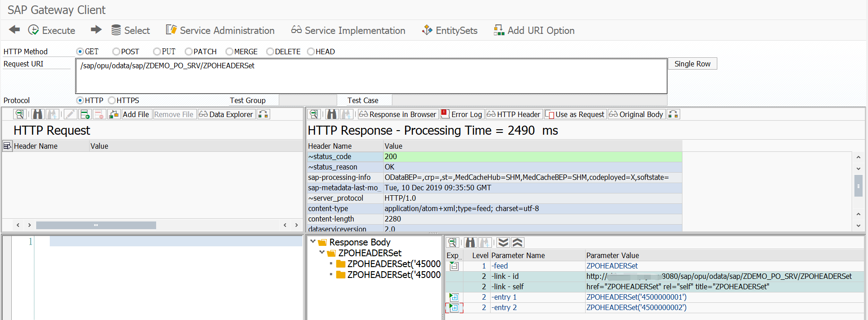Click the headset icon after Original Body

[x=673, y=114]
